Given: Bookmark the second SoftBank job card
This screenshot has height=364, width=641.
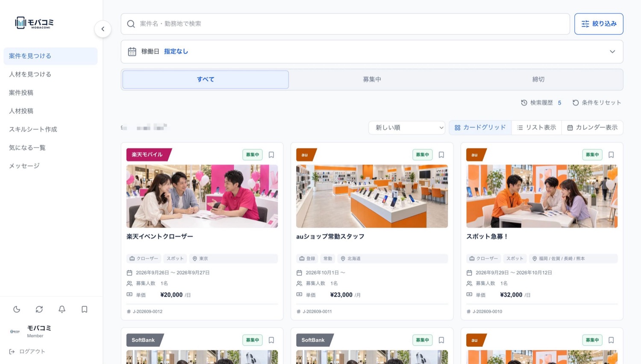Looking at the screenshot, I should click(441, 340).
